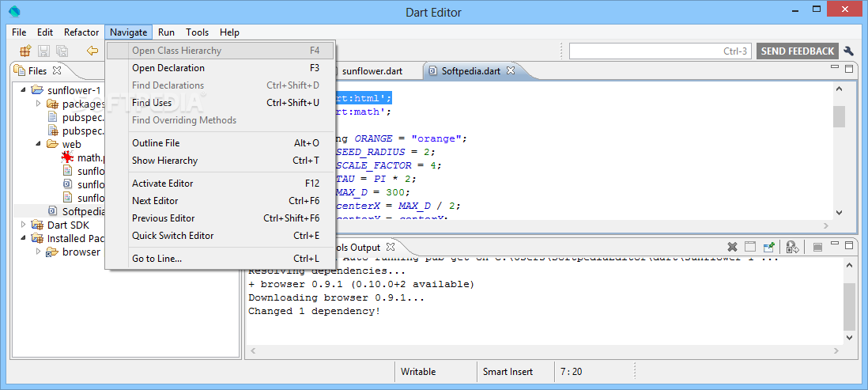
Task: Choose Find Uses menu entry
Action: [x=221, y=103]
